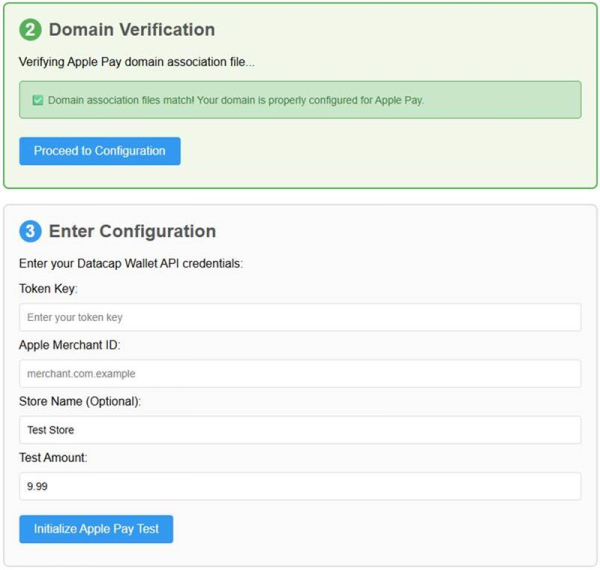Focus the Token Key input field
This screenshot has height=570, width=600.
pos(300,317)
